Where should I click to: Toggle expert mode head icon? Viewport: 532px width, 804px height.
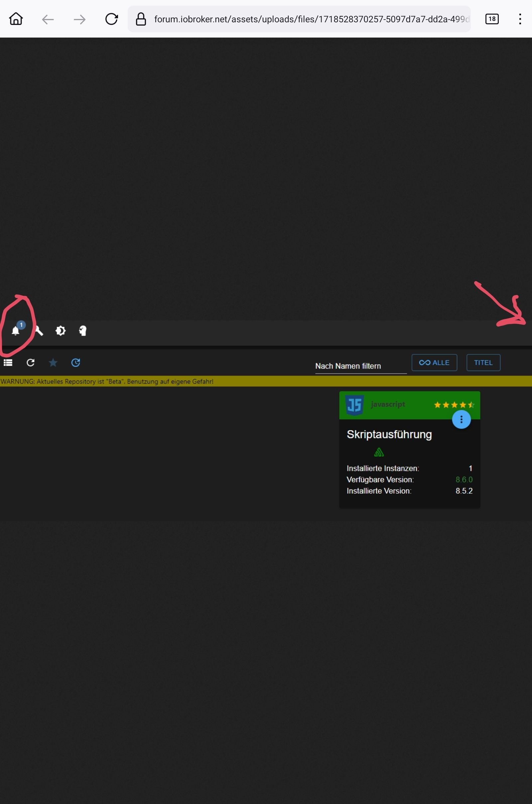pyautogui.click(x=83, y=331)
